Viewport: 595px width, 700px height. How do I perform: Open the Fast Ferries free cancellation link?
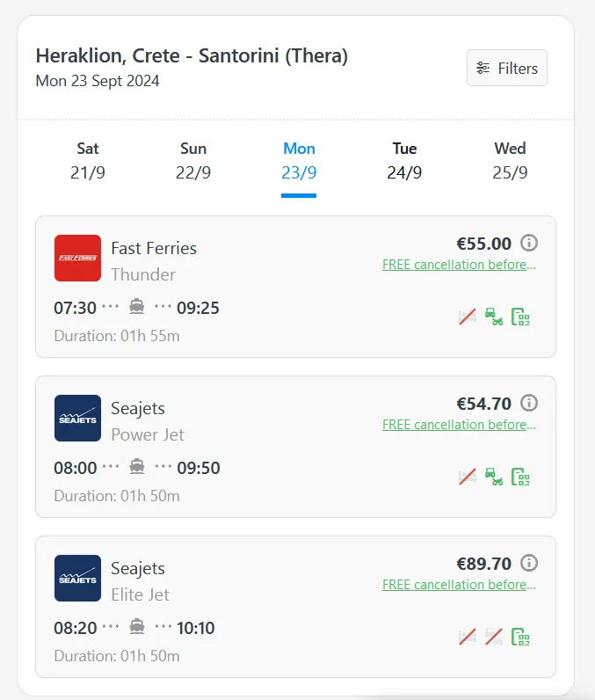(459, 265)
